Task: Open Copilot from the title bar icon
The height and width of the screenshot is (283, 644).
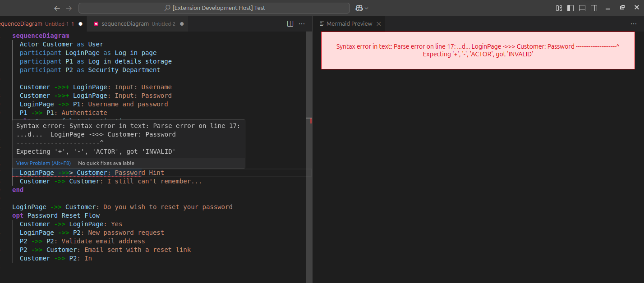Action: click(x=359, y=8)
